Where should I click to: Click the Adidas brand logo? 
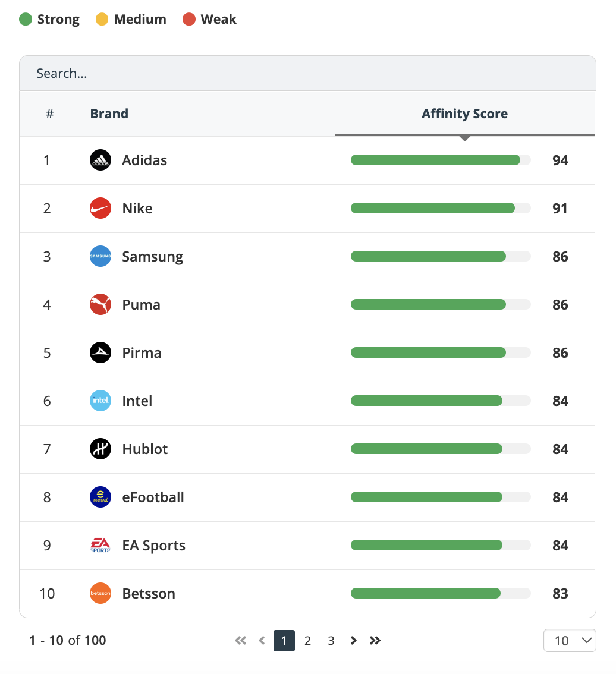coord(100,160)
